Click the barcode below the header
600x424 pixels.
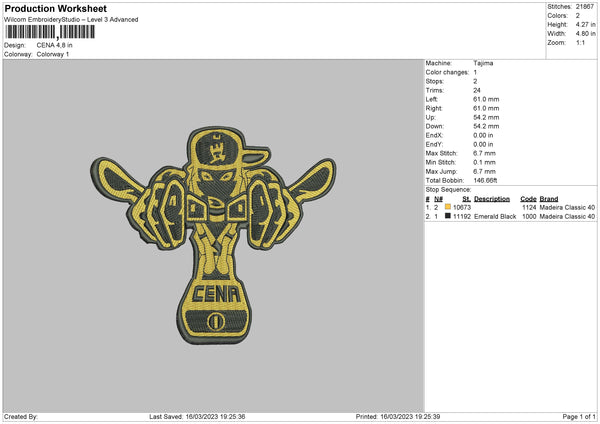[50, 32]
